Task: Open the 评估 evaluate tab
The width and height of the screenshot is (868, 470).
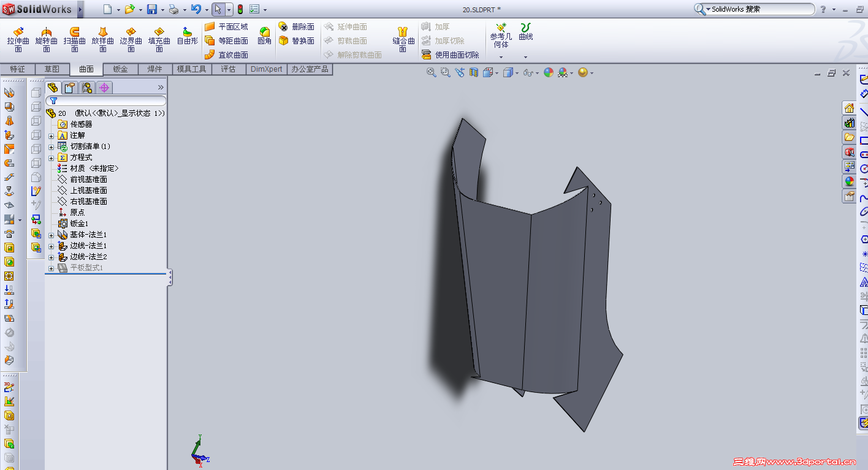Action: 229,69
